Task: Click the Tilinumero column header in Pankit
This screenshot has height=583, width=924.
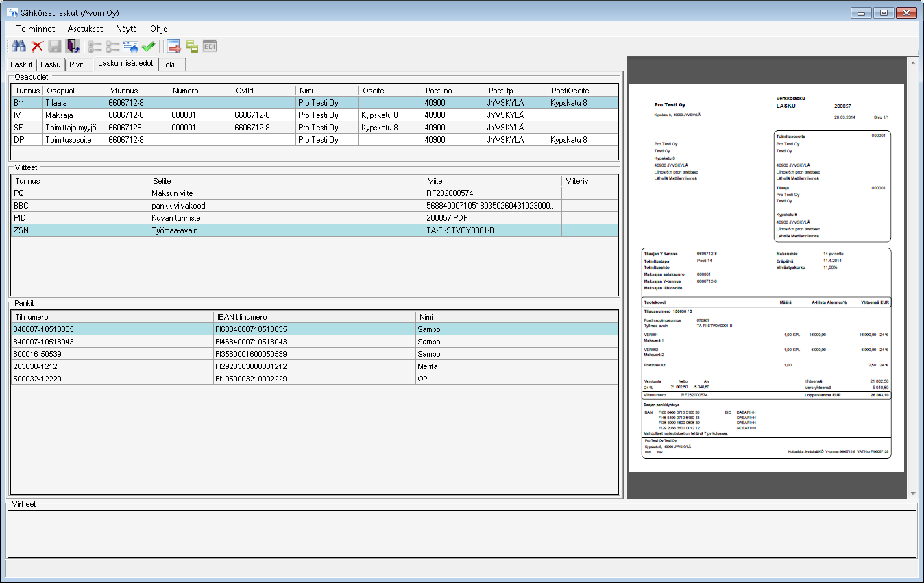Action: (112, 317)
